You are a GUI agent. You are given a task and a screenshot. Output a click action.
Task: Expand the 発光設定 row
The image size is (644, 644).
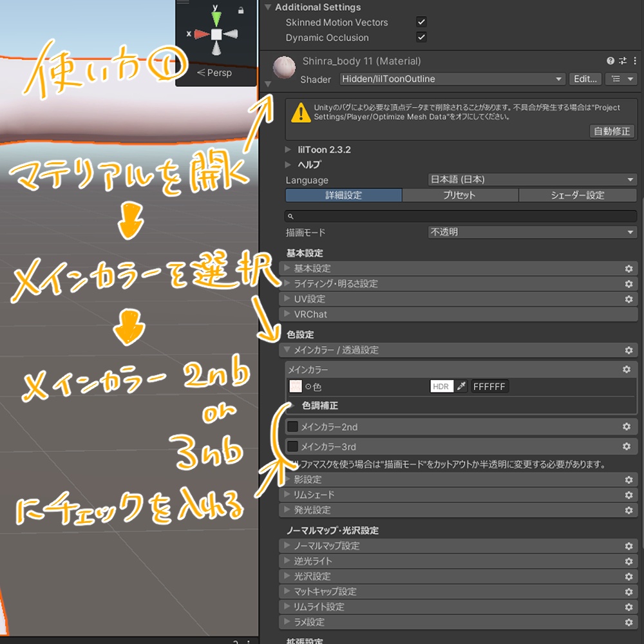point(459,510)
